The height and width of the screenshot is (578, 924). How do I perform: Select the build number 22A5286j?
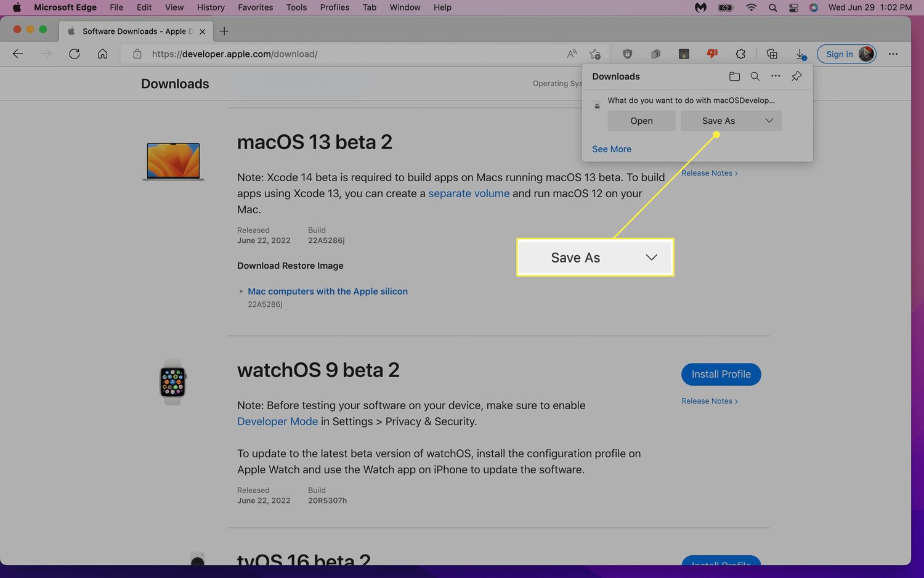click(326, 241)
